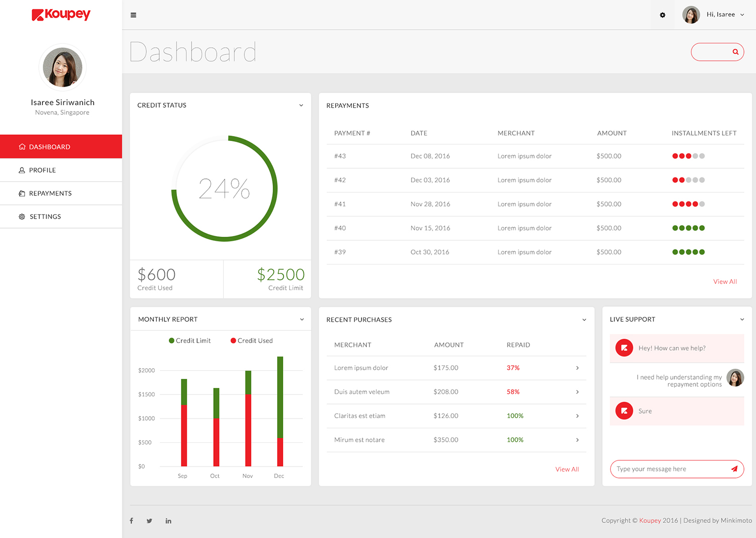Click the Repayments wallet icon in sidebar
This screenshot has width=756, height=538.
(22, 193)
